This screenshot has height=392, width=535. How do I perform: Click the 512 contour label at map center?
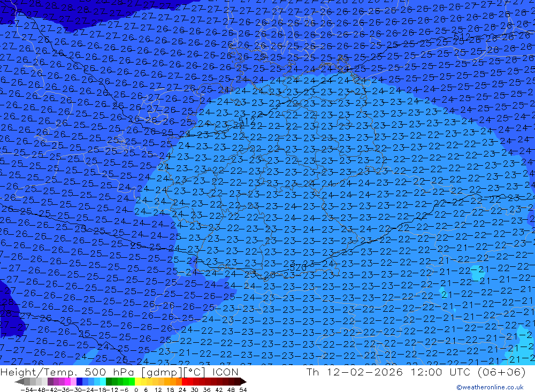(x=247, y=121)
